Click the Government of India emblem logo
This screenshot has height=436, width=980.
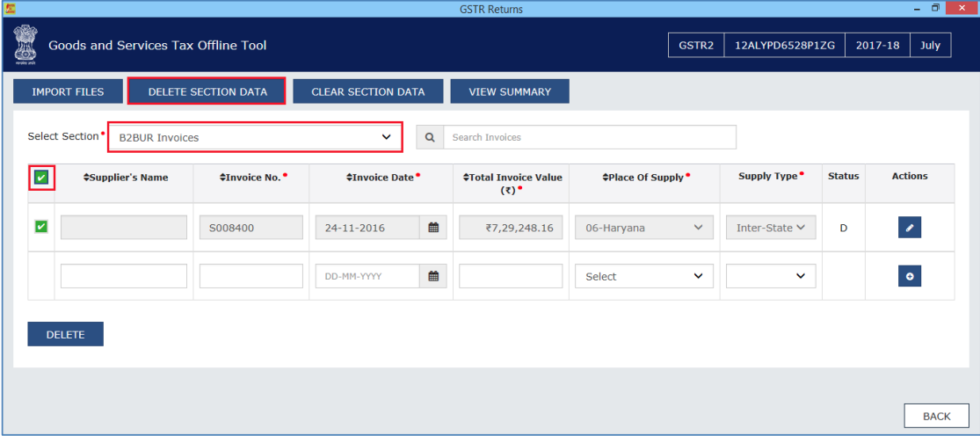(25, 46)
